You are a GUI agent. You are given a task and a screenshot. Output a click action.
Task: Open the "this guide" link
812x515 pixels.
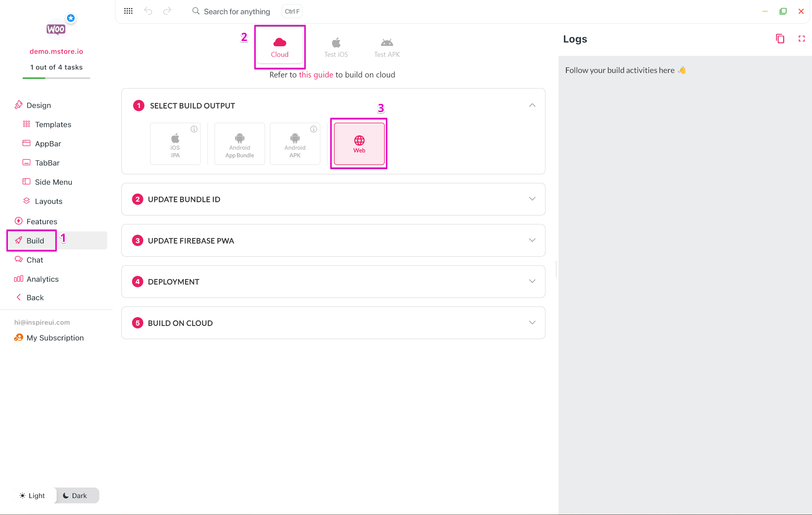pyautogui.click(x=316, y=75)
